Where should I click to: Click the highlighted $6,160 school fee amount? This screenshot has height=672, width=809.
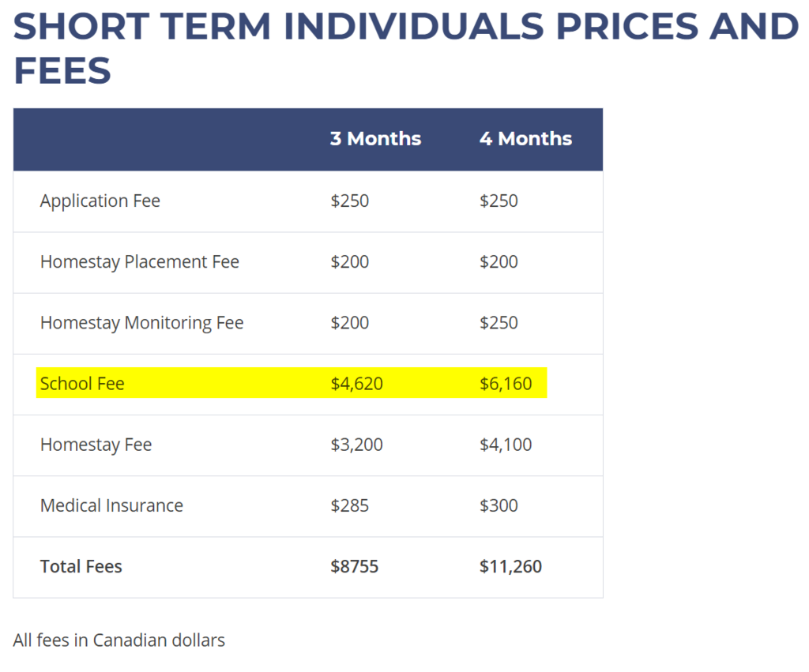click(506, 385)
